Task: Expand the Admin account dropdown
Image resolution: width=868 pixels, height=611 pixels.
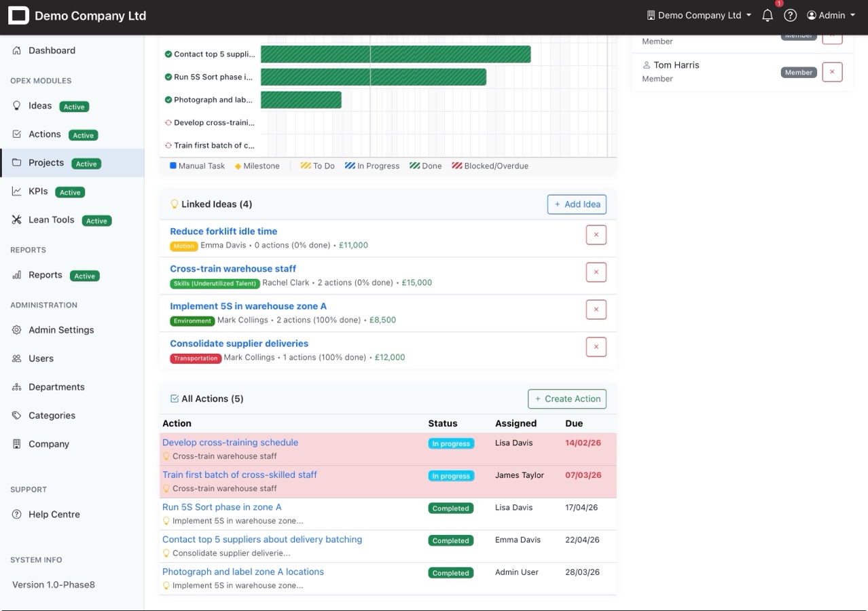Action: 830,15
